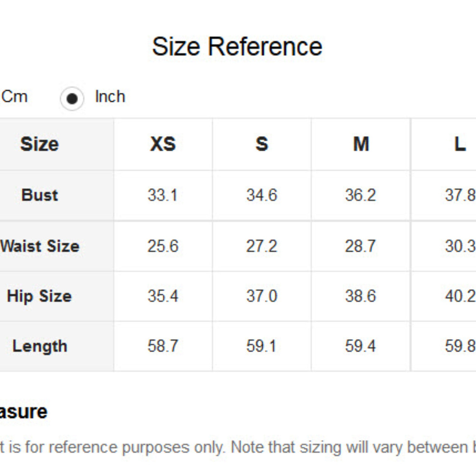Select S waist value 27.2
This screenshot has height=476, width=476.
pyautogui.click(x=262, y=246)
